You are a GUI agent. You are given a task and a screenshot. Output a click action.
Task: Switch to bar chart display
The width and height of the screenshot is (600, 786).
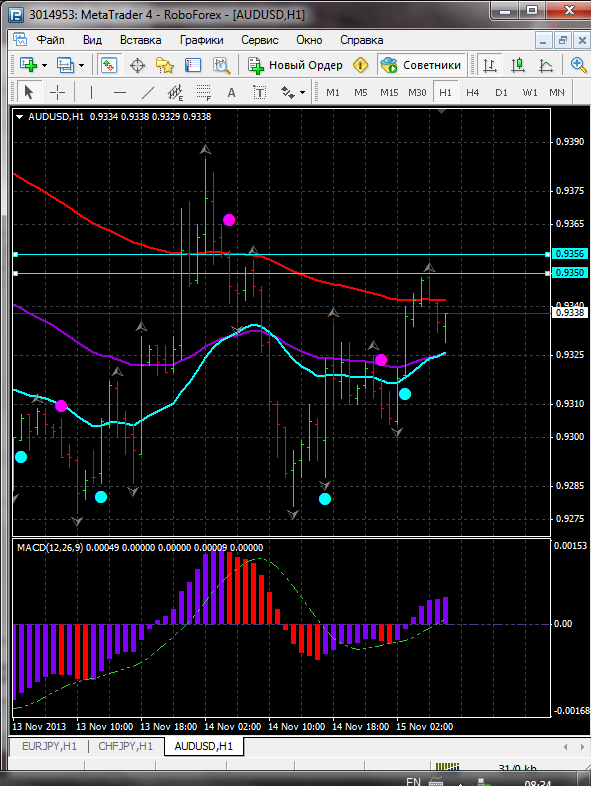(x=489, y=65)
